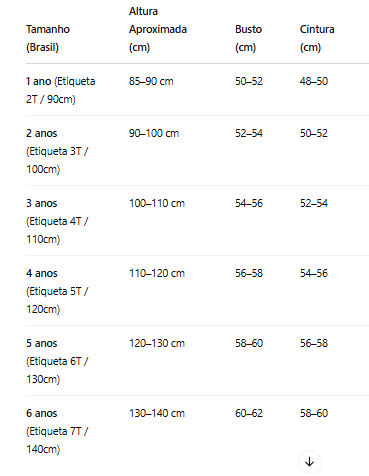This screenshot has width=369, height=476.
Task: Click the Busto (cm) column header
Action: 248,38
